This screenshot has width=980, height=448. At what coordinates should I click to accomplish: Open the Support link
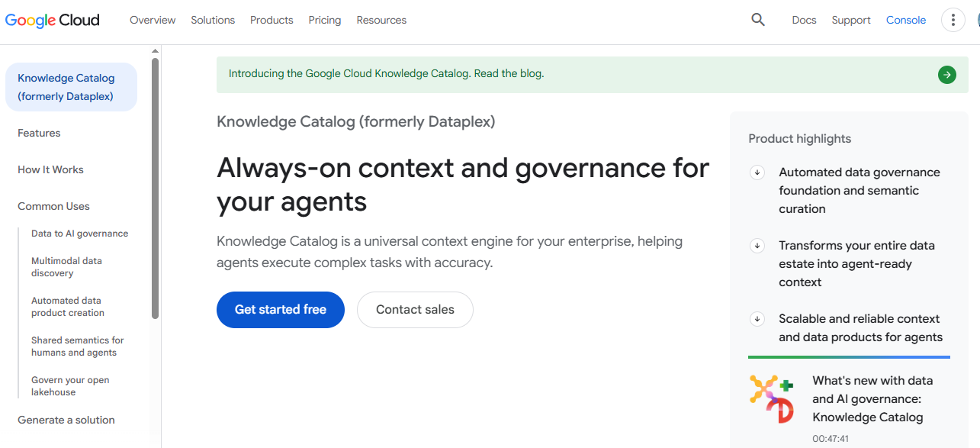(x=851, y=20)
